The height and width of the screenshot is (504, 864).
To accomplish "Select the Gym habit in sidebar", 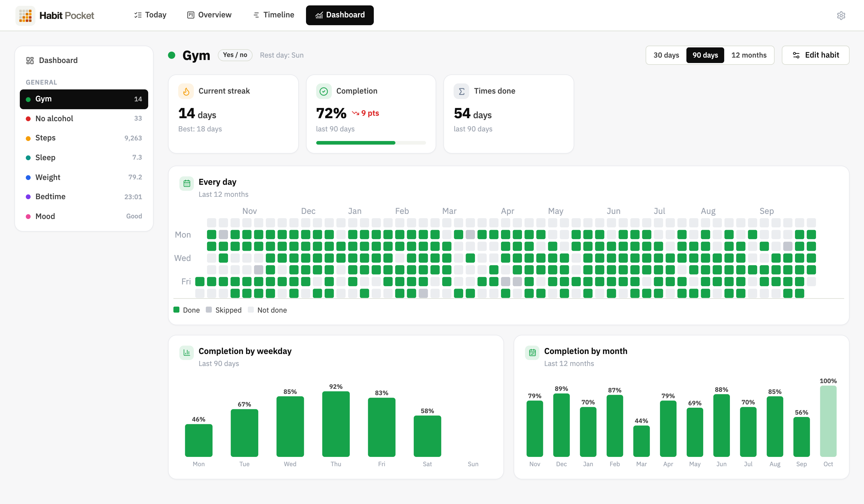I will click(84, 99).
